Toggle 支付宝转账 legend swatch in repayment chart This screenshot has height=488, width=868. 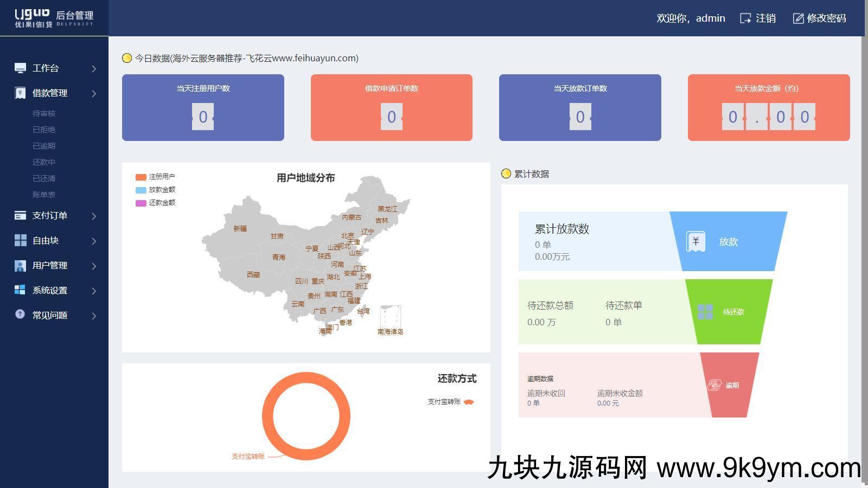pos(469,402)
